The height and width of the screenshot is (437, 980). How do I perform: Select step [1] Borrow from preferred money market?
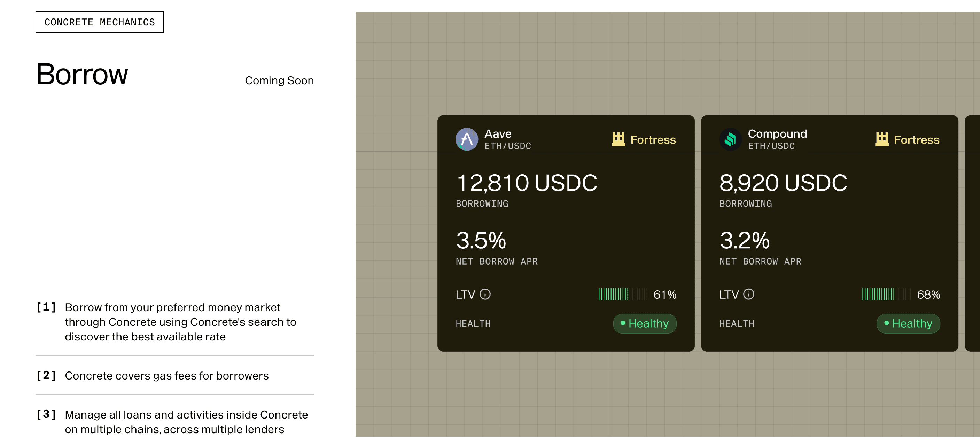coord(175,322)
